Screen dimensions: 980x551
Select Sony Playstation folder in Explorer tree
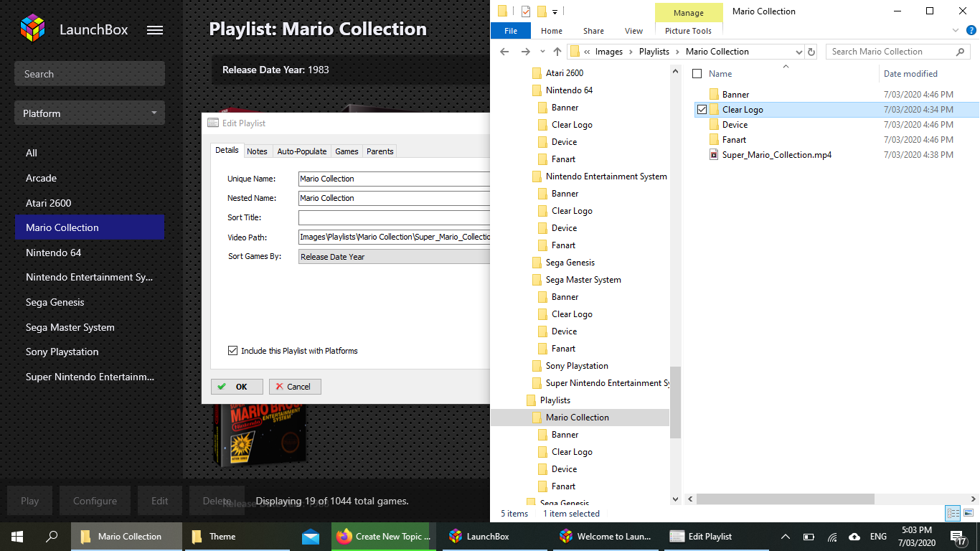[577, 366]
